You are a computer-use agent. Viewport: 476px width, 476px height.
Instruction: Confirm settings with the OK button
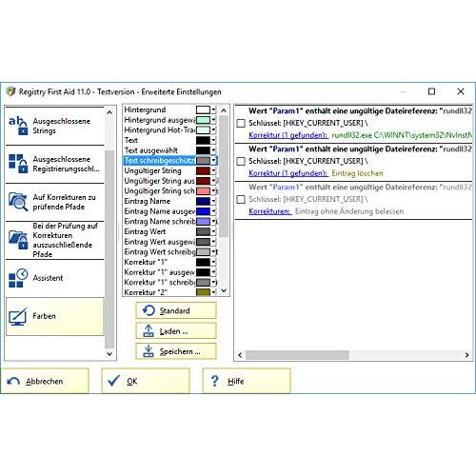146,381
